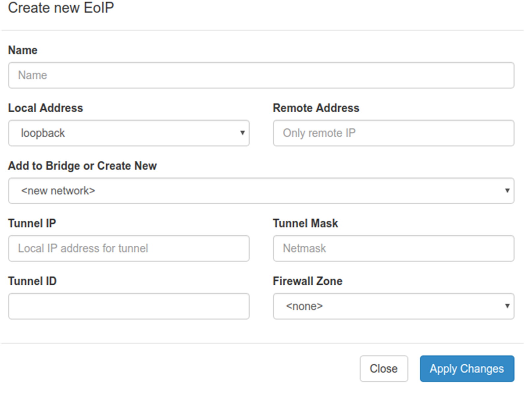
Task: Click the empty Tunnel ID field
Action: pyautogui.click(x=129, y=306)
